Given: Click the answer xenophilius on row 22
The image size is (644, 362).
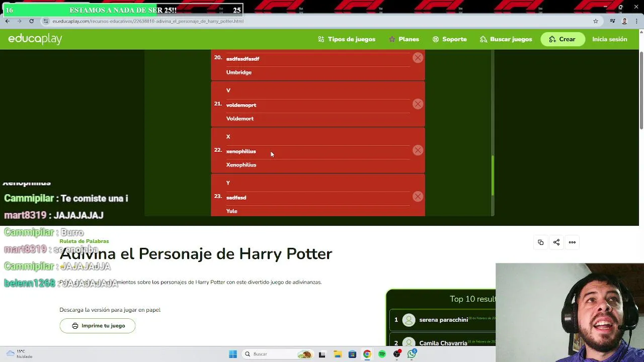Looking at the screenshot, I should (x=241, y=151).
